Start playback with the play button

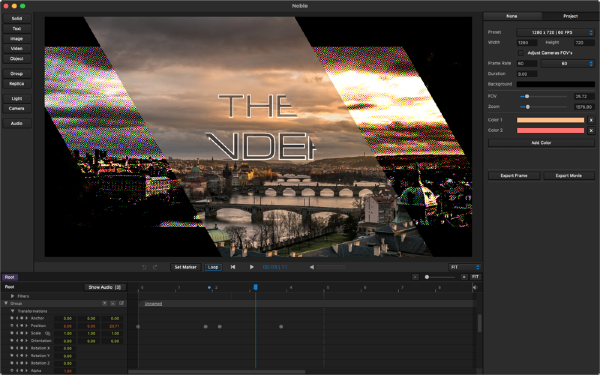tap(251, 267)
